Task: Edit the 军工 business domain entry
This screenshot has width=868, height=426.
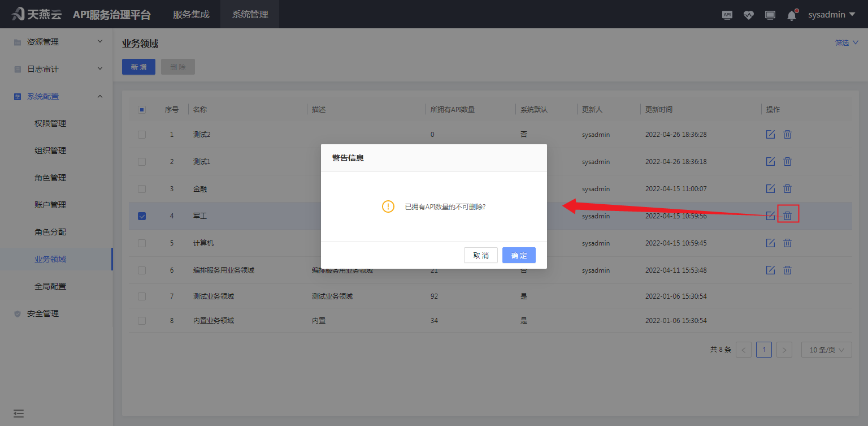Action: pyautogui.click(x=770, y=216)
